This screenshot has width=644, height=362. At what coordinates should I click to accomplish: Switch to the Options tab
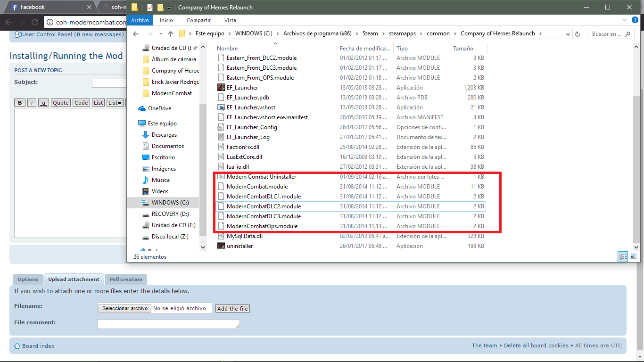click(28, 280)
